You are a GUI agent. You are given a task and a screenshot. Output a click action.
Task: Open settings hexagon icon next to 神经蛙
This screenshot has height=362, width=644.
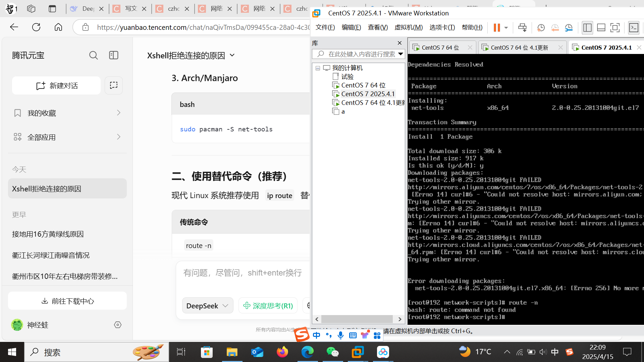(118, 325)
